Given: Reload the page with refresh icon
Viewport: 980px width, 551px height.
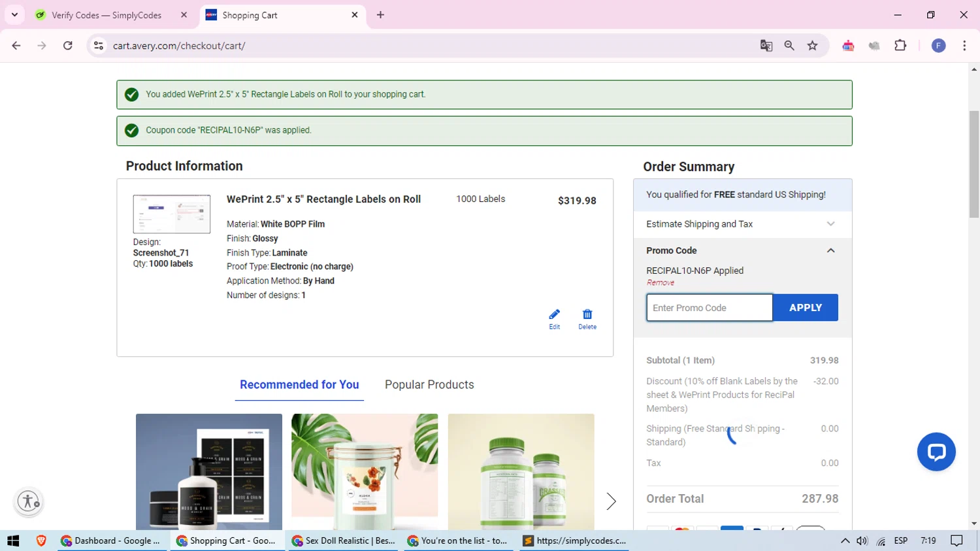Looking at the screenshot, I should [x=68, y=46].
